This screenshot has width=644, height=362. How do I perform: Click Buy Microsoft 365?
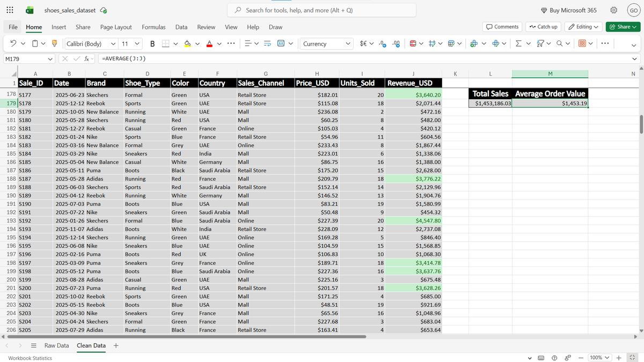pos(568,10)
